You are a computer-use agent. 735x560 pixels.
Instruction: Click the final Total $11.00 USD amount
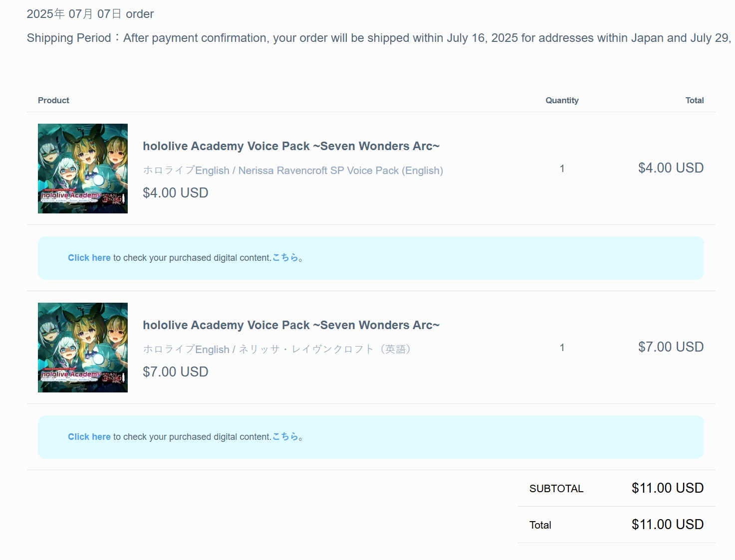tap(667, 525)
